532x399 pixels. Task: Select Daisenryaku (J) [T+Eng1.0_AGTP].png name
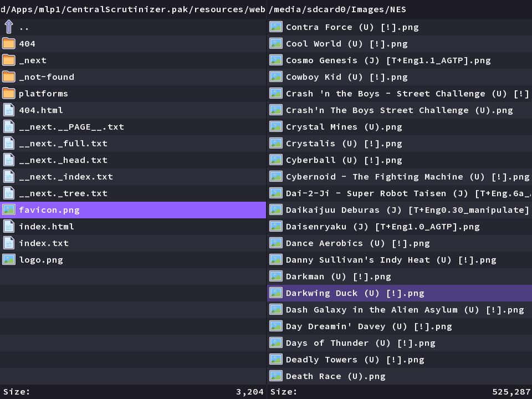coord(383,227)
